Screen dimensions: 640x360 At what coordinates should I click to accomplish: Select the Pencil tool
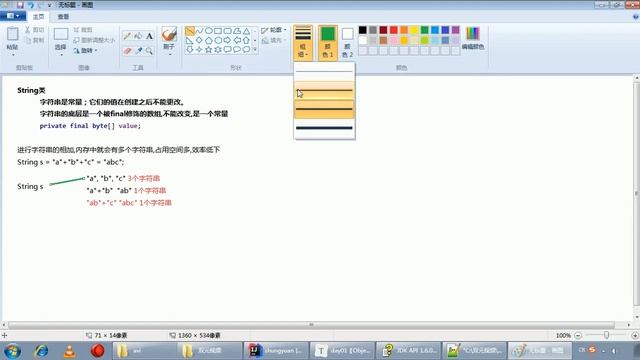coord(127,36)
